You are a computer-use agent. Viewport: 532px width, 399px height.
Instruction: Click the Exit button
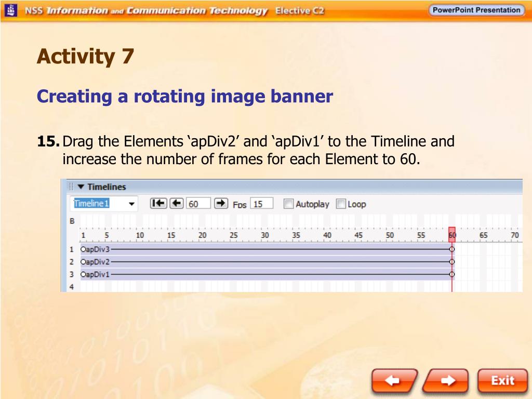(x=502, y=381)
